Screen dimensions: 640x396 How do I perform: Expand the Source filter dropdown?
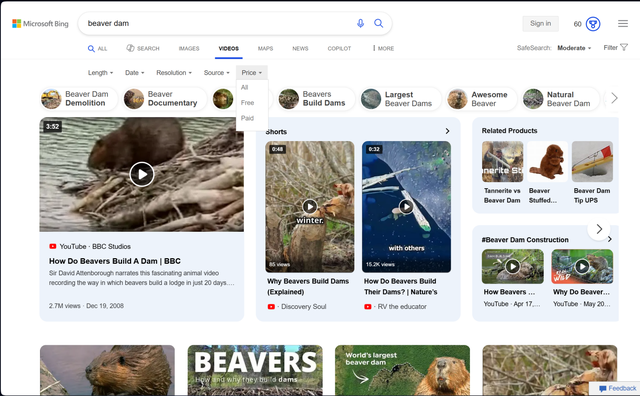pos(217,73)
